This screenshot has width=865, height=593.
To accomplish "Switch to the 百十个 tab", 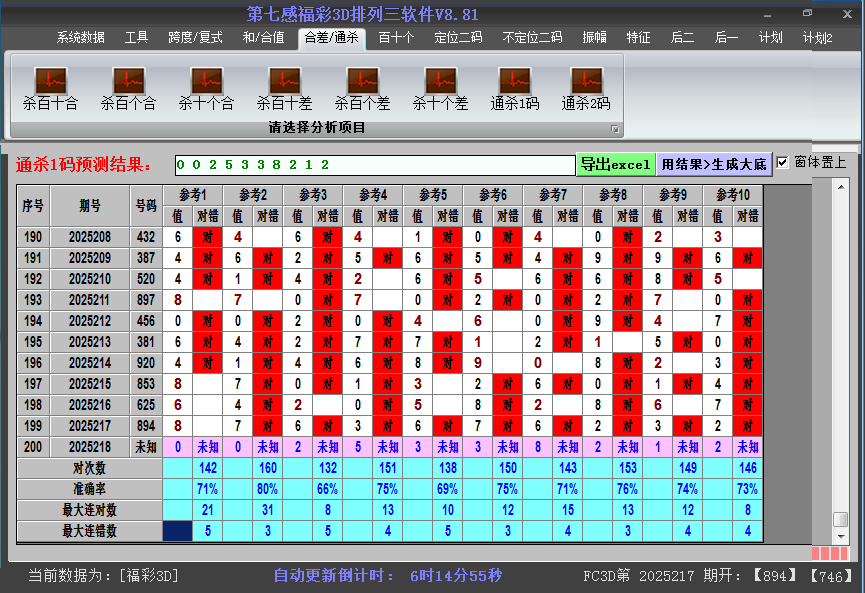I will coord(396,38).
